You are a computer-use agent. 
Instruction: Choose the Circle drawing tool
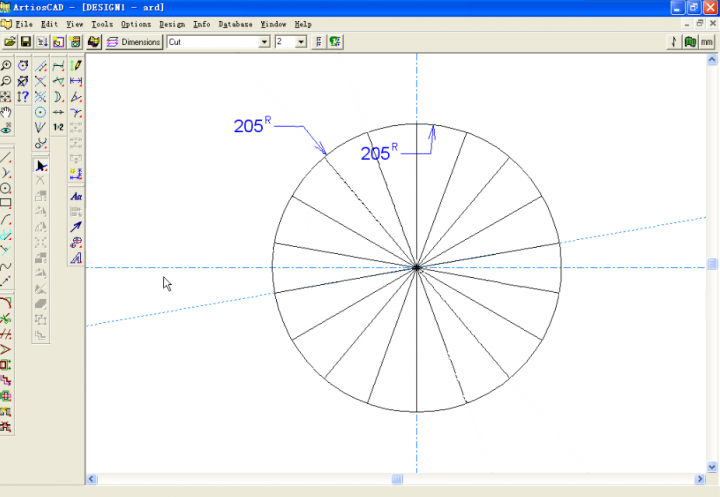(7, 188)
